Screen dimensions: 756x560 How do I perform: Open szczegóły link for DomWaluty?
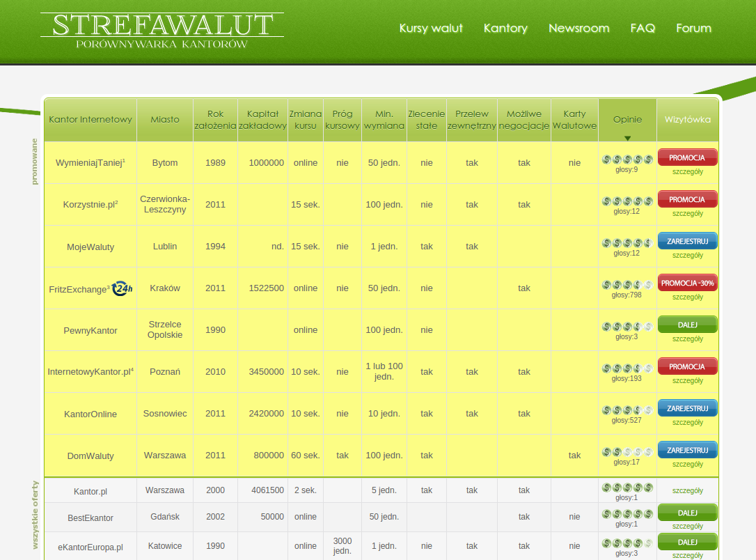(688, 465)
